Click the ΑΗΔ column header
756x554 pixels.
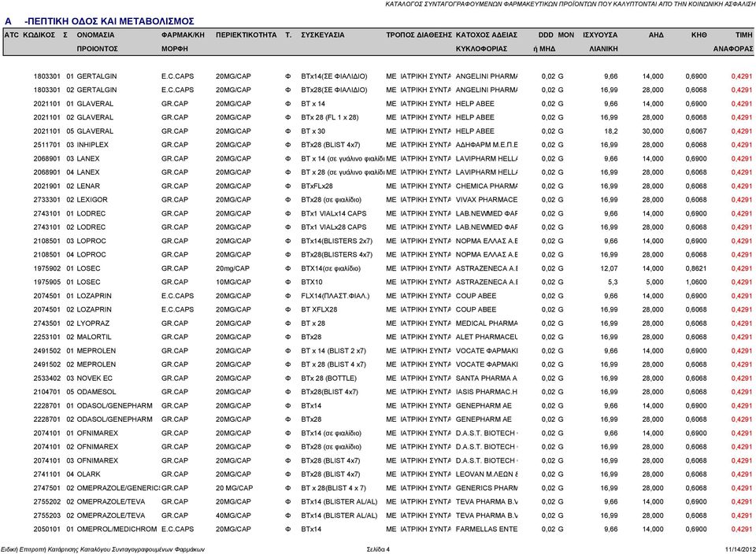656,35
